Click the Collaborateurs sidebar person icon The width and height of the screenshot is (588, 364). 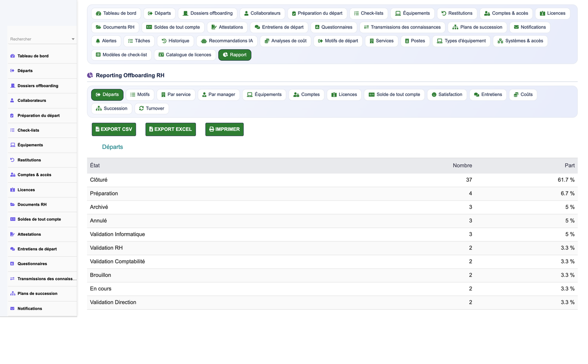[x=12, y=100]
